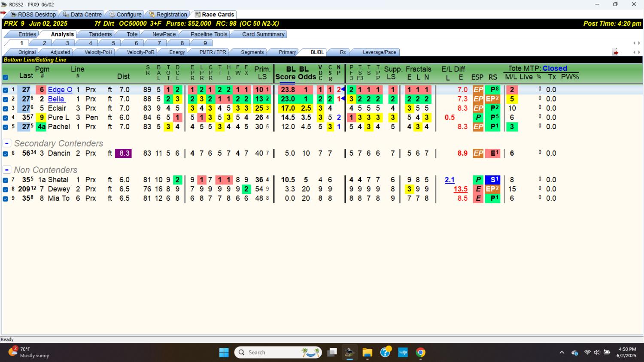This screenshot has height=362, width=644.
Task: Toggle the select-all checkbox in header
Action: tap(5, 78)
